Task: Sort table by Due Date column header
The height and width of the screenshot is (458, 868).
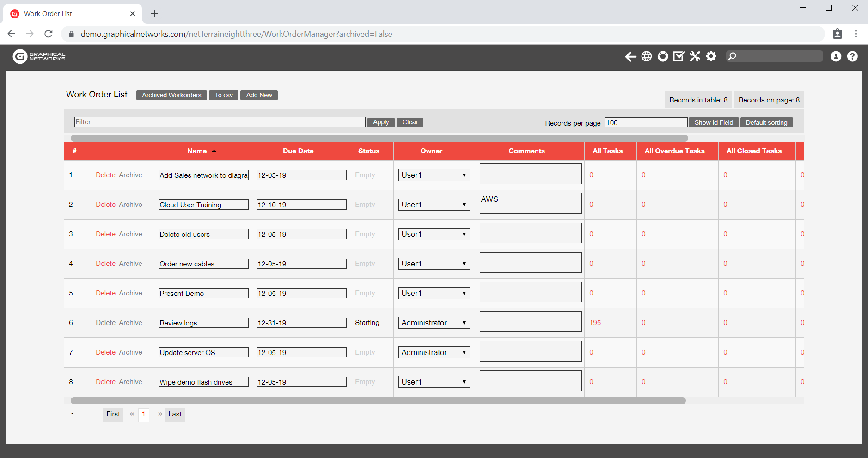Action: 298,151
